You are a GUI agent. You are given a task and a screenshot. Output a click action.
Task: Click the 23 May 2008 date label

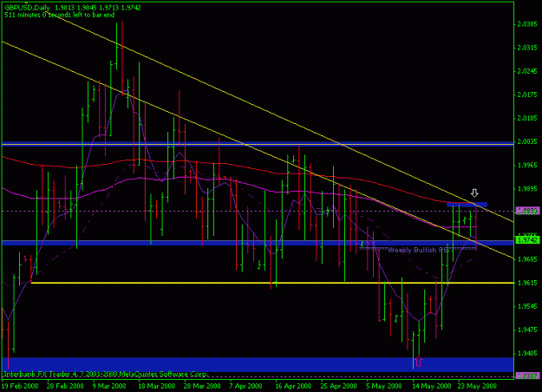coord(477,386)
